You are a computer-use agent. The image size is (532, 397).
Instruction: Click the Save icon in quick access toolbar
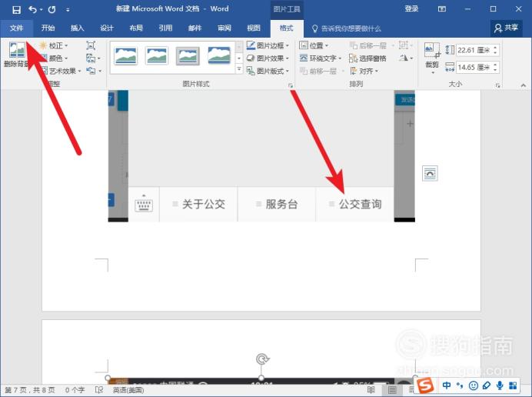point(16,9)
